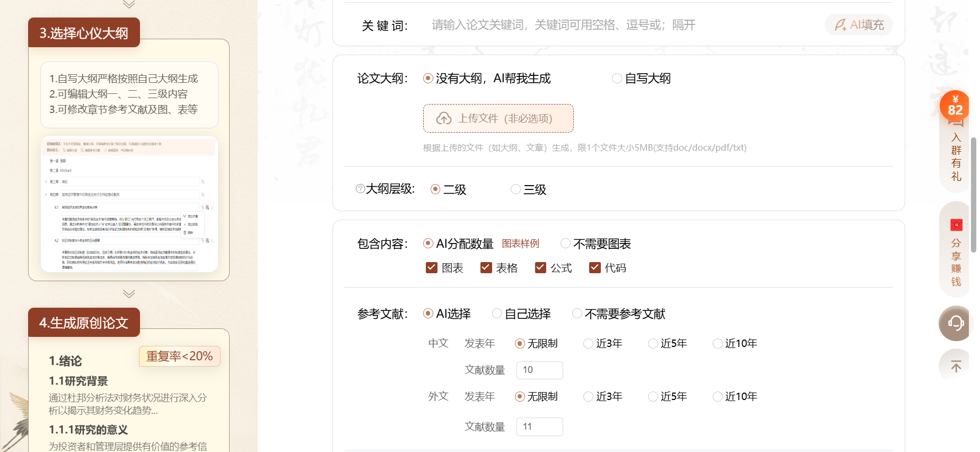The height and width of the screenshot is (452, 980).
Task: Click the outline editor preview thumbnail
Action: point(129,204)
